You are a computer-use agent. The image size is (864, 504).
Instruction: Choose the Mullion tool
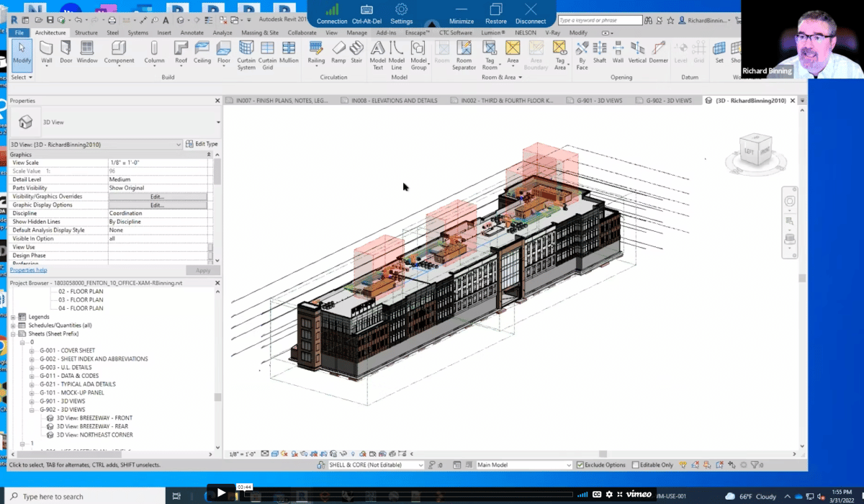(289, 52)
